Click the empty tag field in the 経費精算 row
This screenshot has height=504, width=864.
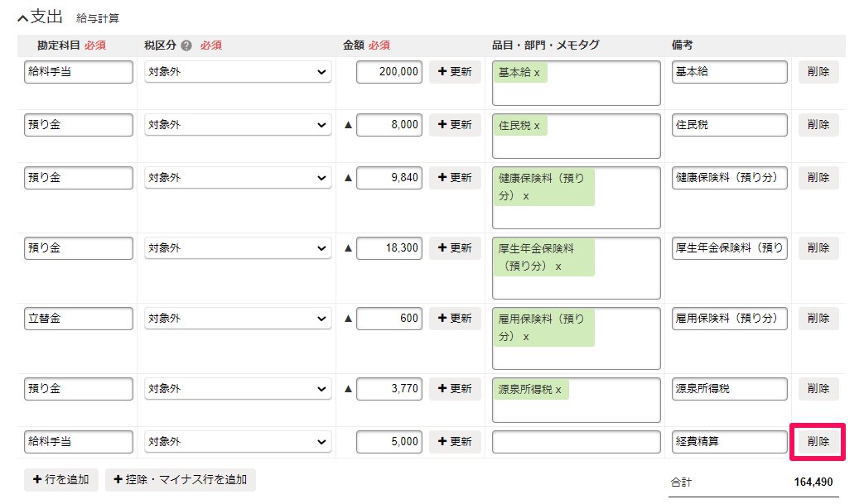click(576, 442)
